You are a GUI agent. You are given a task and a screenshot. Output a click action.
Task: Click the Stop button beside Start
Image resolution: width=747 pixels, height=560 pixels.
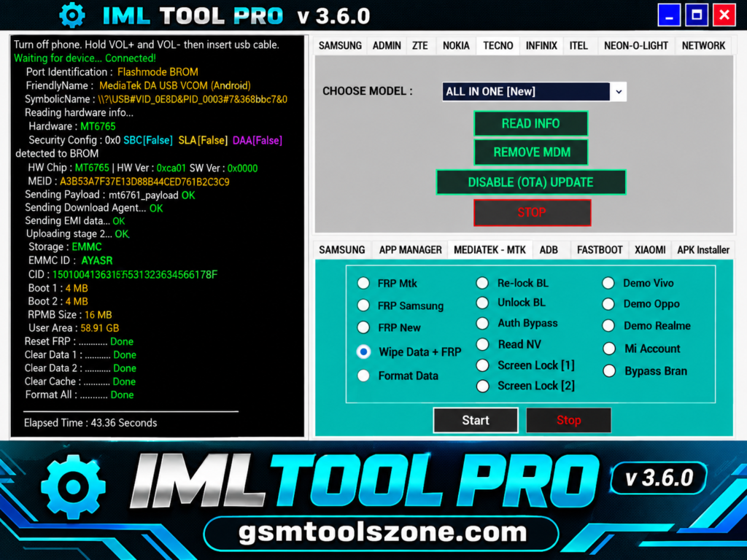click(x=568, y=421)
